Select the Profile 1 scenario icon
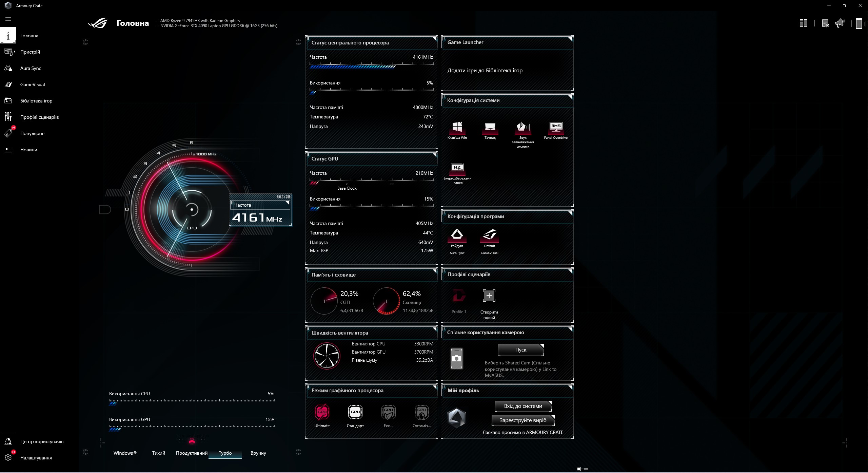 point(459,296)
